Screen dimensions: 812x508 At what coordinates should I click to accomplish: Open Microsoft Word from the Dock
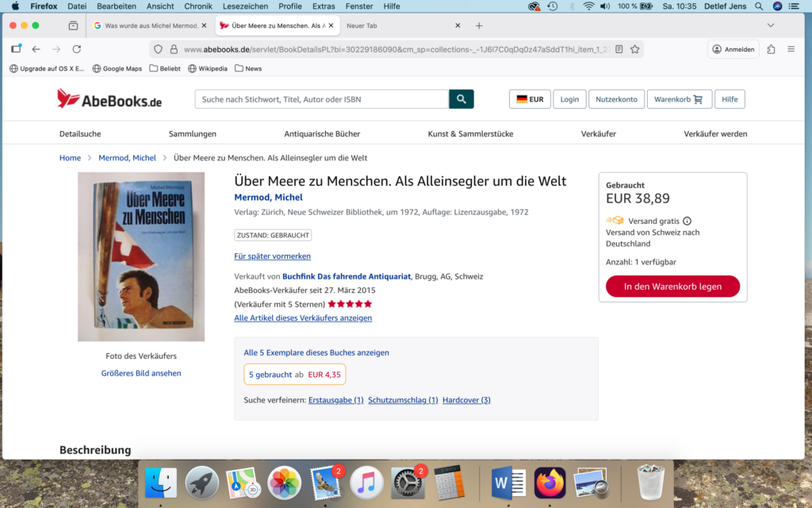(508, 483)
